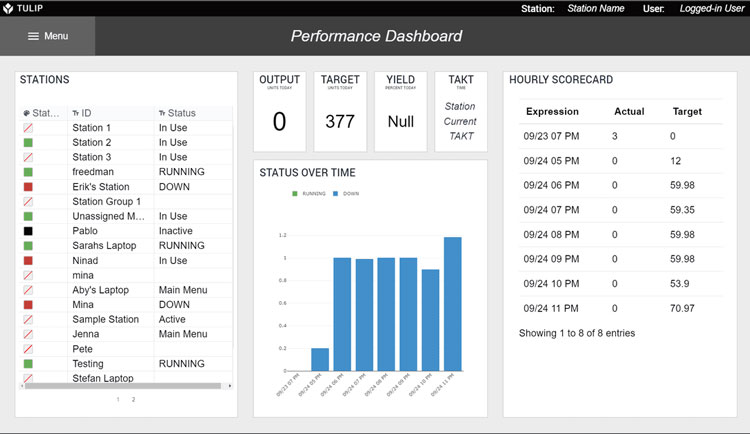This screenshot has height=434, width=750.
Task: Click green status icon of Unassigned M…
Action: click(x=28, y=216)
